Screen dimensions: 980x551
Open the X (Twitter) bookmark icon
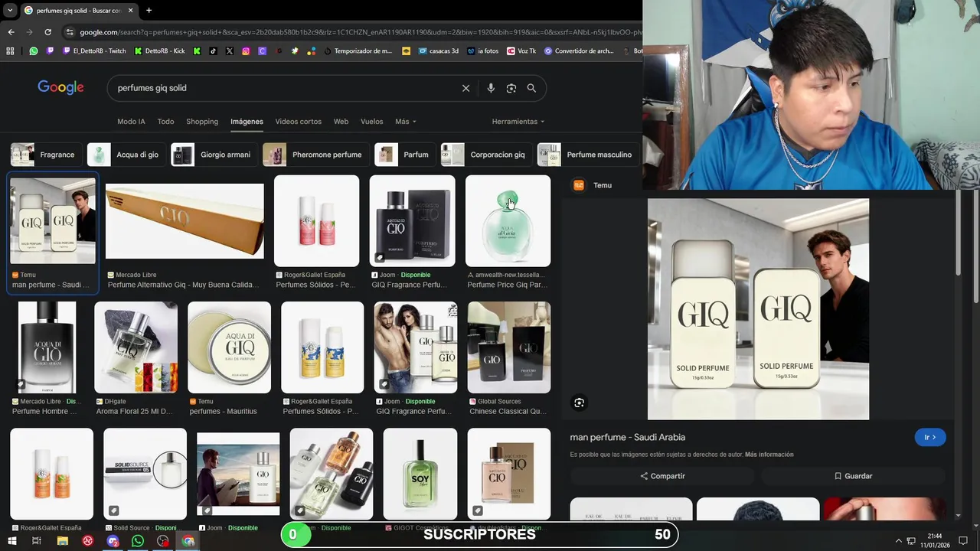230,51
